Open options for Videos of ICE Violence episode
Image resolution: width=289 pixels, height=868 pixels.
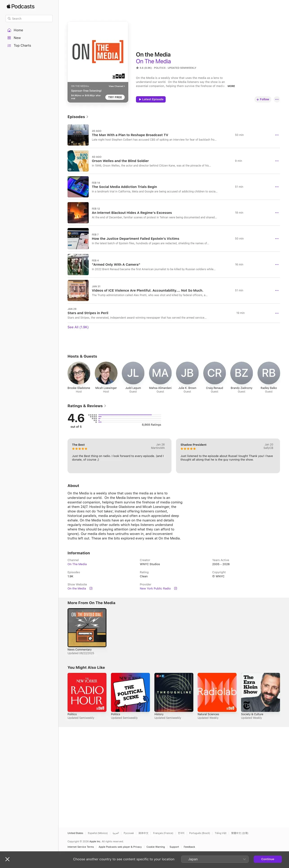point(277,290)
